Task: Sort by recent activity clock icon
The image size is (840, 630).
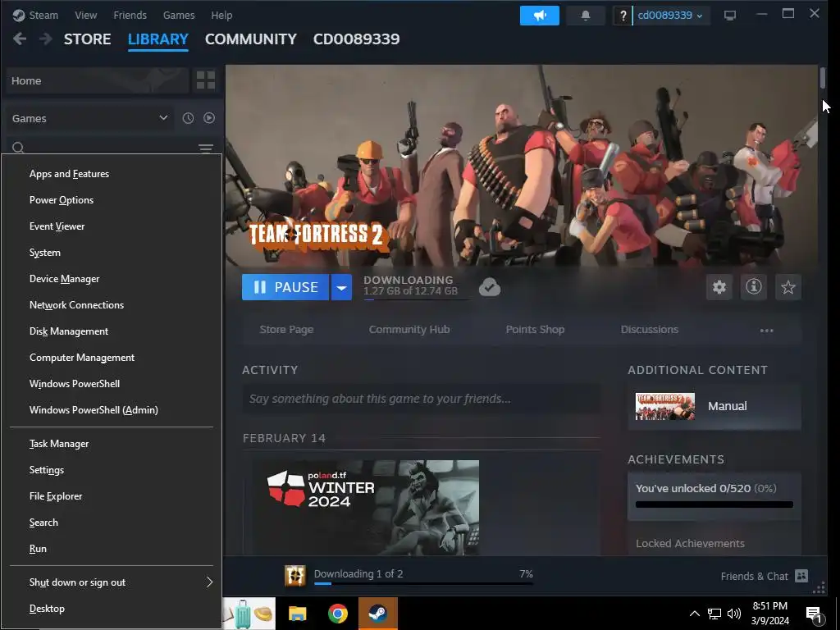Action: [x=188, y=118]
